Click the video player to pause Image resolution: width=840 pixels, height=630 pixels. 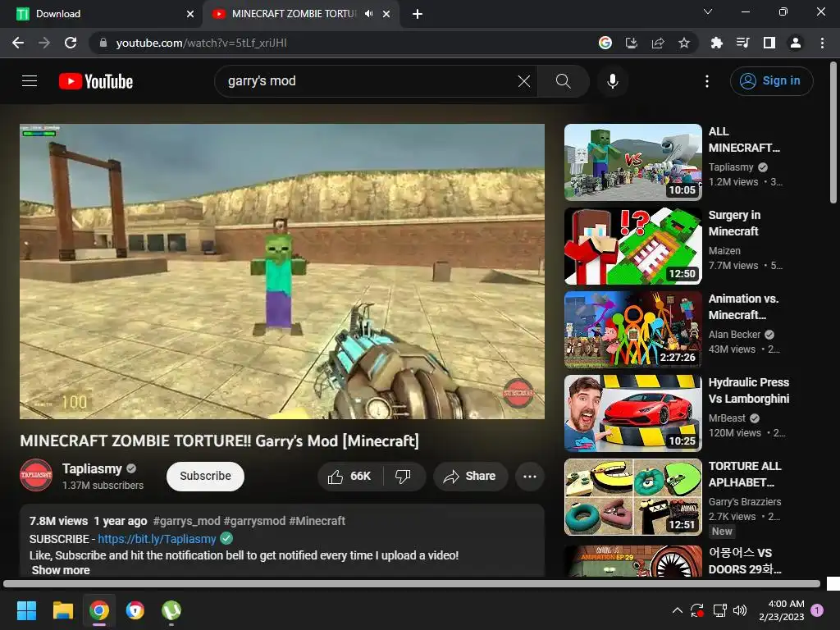282,271
